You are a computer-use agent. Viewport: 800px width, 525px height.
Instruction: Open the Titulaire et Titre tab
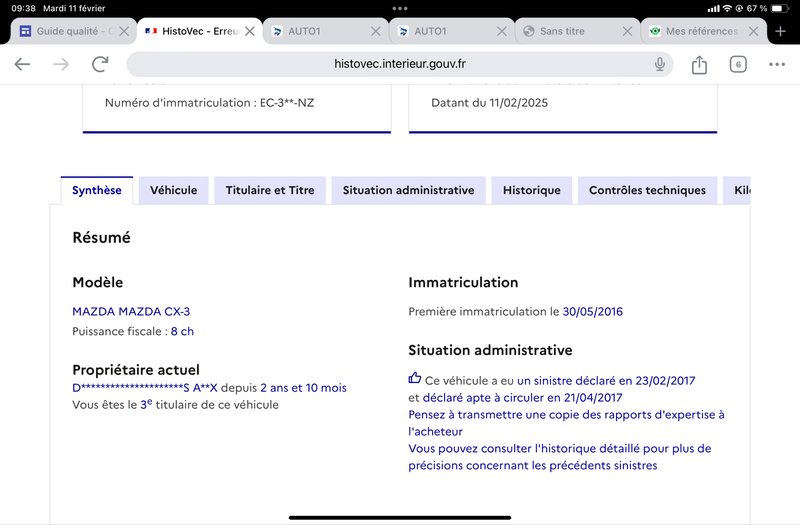[x=270, y=190]
